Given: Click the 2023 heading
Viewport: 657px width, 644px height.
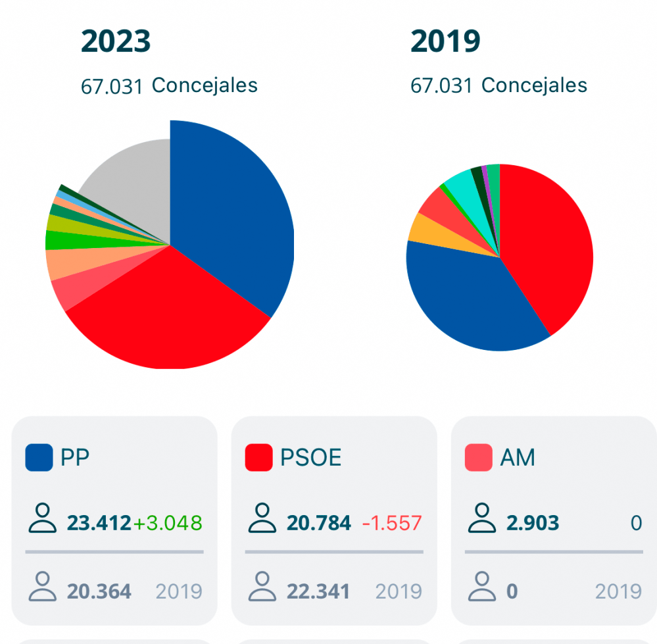Looking at the screenshot, I should pyautogui.click(x=116, y=42).
